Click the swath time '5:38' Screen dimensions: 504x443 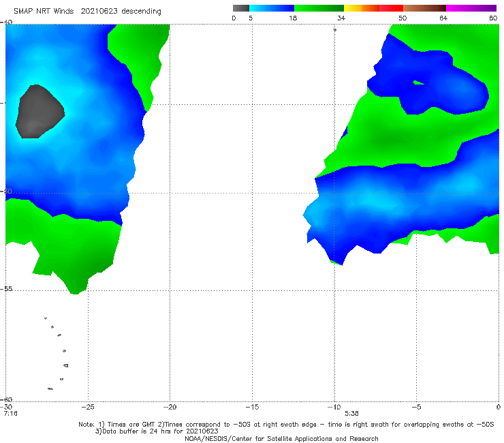tap(351, 414)
